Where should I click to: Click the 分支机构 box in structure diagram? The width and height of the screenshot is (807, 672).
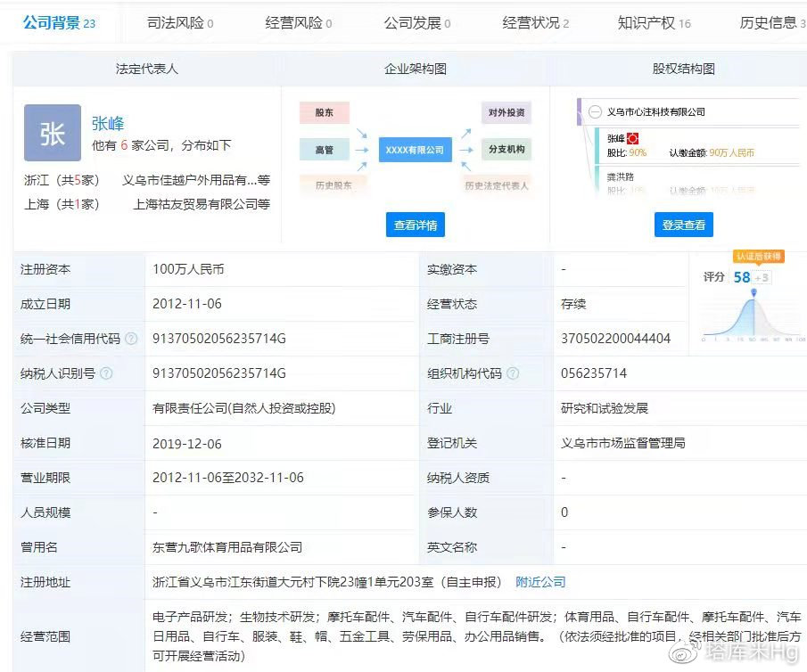pyautogui.click(x=506, y=150)
